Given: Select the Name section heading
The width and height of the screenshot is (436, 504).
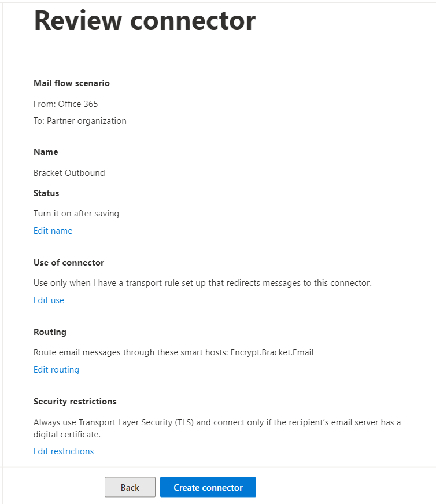Looking at the screenshot, I should pyautogui.click(x=46, y=152).
